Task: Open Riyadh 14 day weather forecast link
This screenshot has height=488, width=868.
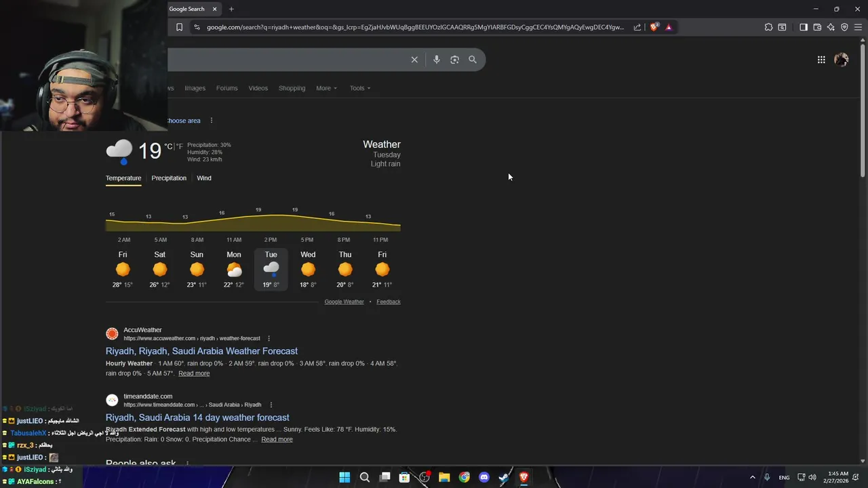Action: click(x=197, y=418)
